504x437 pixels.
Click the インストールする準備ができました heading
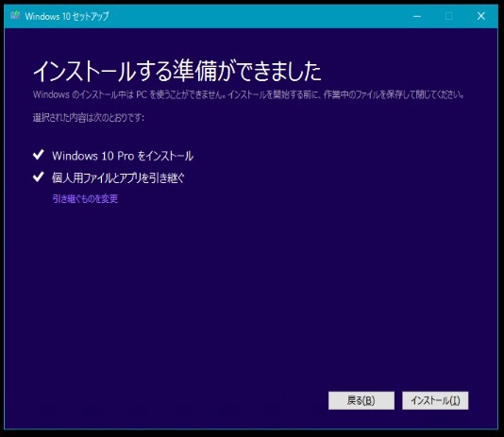pos(177,71)
